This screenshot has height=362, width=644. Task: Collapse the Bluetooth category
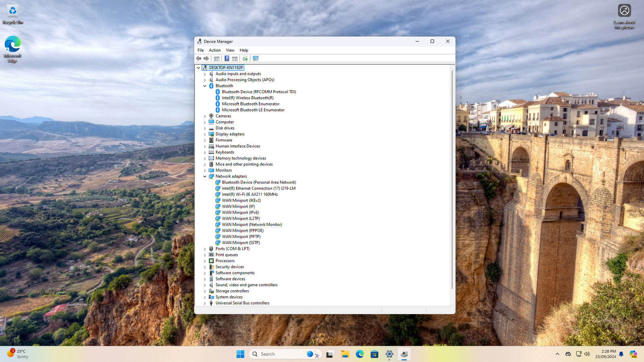tap(205, 86)
